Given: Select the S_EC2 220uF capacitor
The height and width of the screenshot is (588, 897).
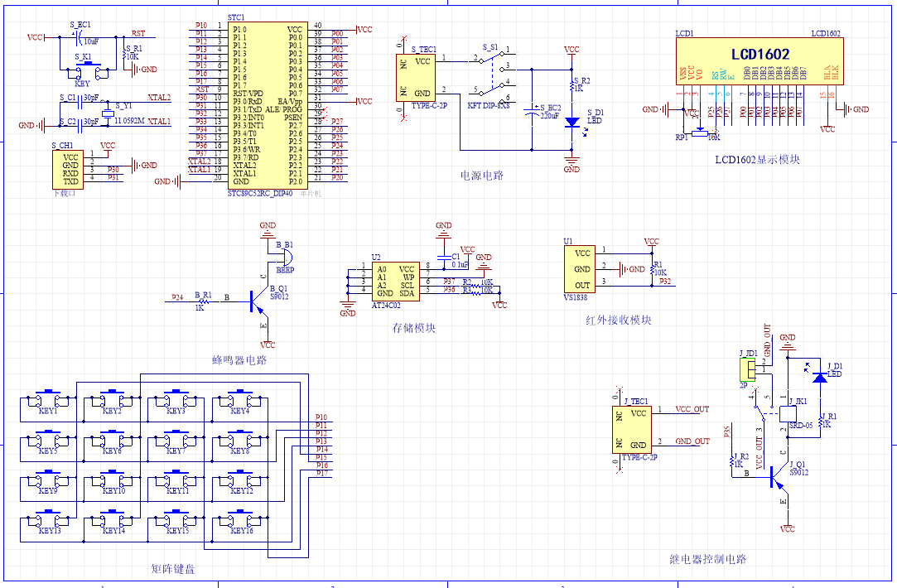Looking at the screenshot, I should (532, 112).
